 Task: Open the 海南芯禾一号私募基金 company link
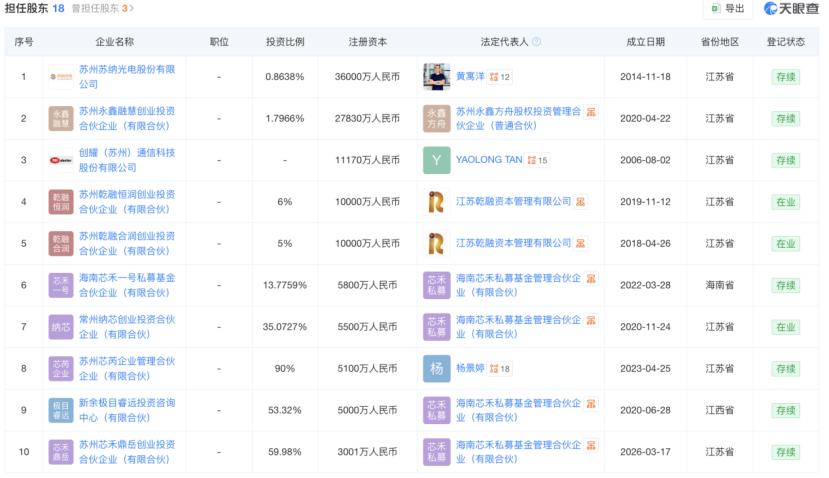127,285
